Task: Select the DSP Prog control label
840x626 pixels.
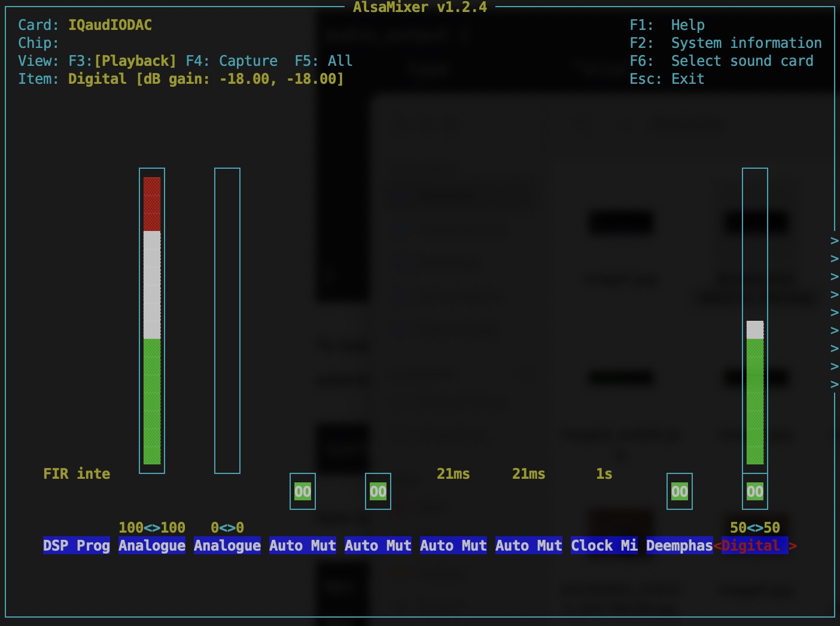Action: coord(77,546)
